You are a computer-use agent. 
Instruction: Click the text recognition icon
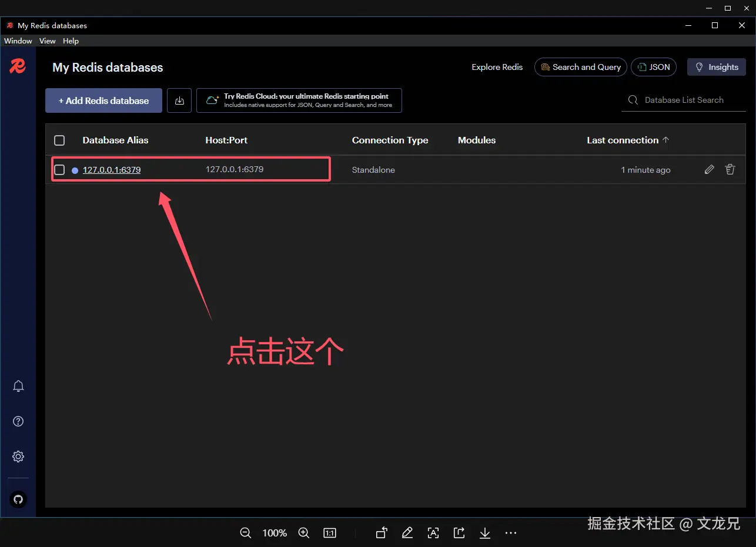tap(433, 533)
